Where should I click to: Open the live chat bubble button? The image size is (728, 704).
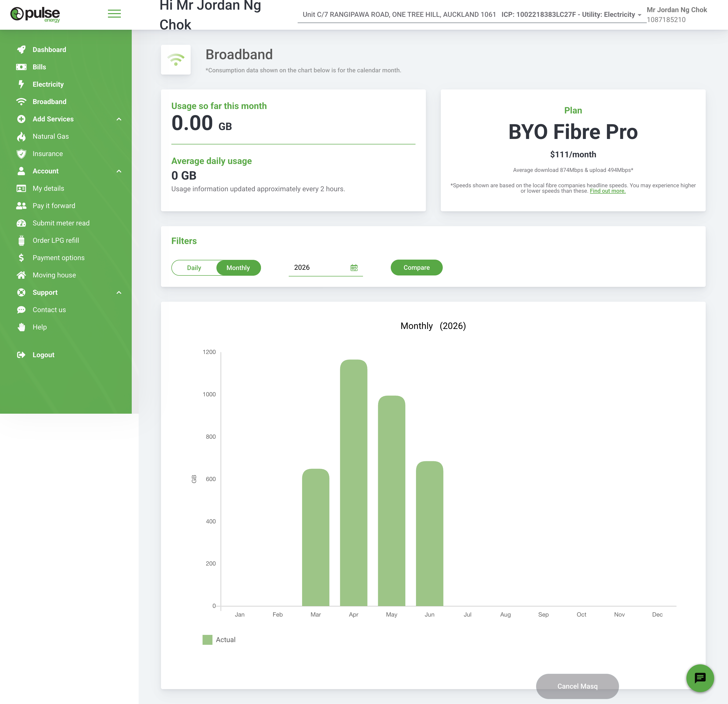(x=700, y=678)
